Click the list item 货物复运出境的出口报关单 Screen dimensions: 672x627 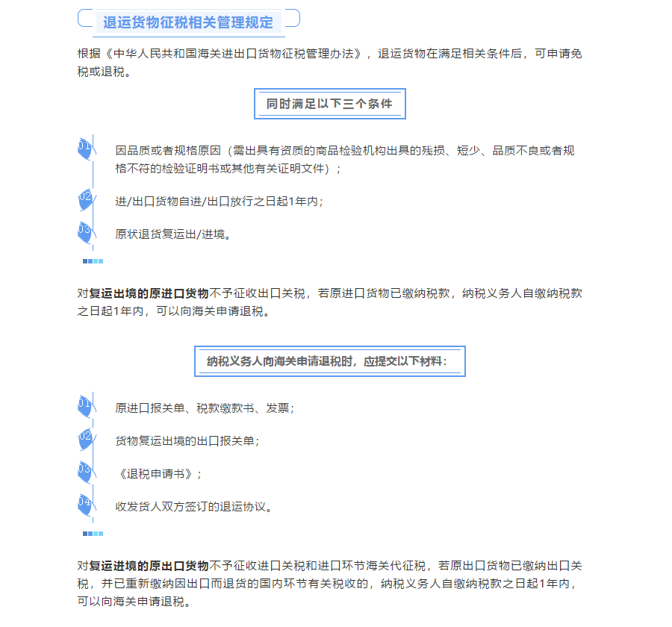click(187, 441)
